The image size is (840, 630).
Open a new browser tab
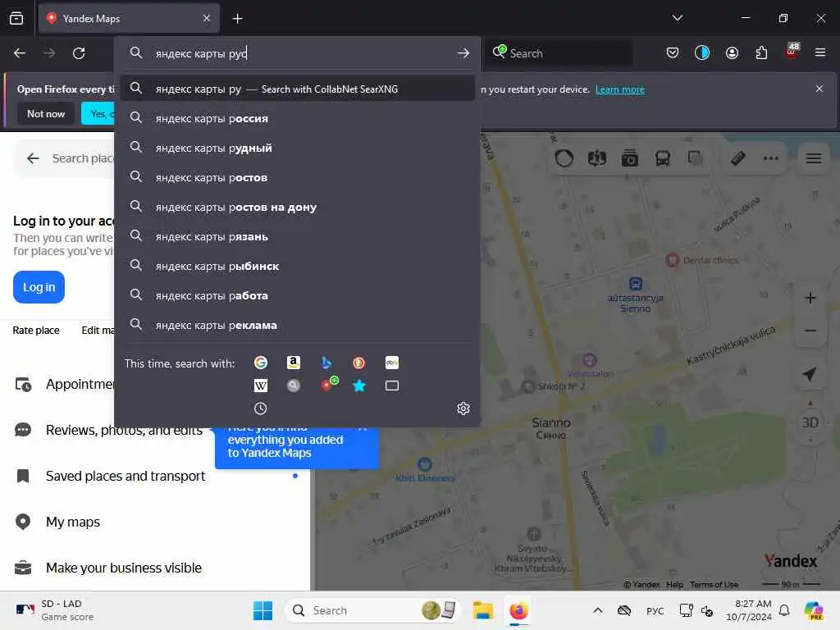pos(237,19)
